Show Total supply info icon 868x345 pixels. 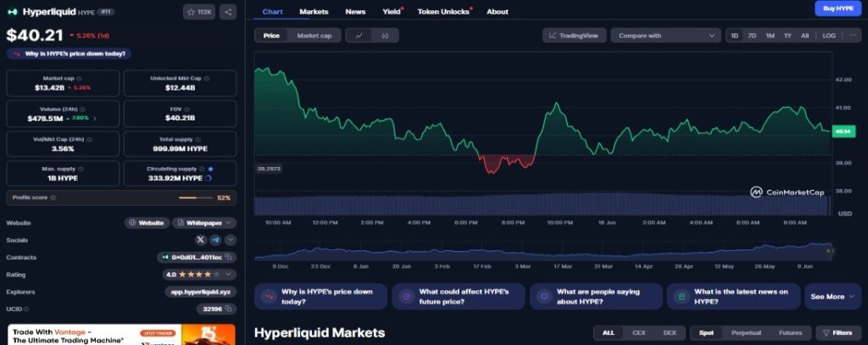(198, 139)
